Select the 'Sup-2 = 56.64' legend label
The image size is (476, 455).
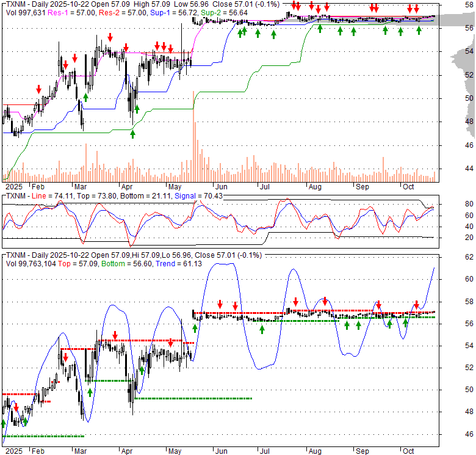tap(224, 13)
